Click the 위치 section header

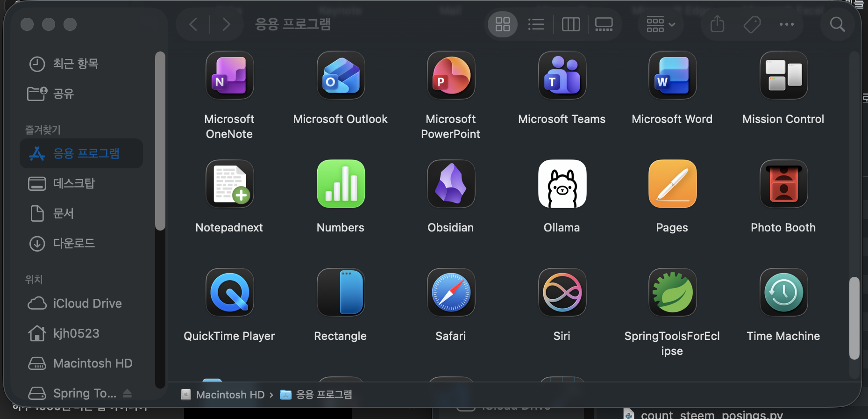[x=34, y=279]
